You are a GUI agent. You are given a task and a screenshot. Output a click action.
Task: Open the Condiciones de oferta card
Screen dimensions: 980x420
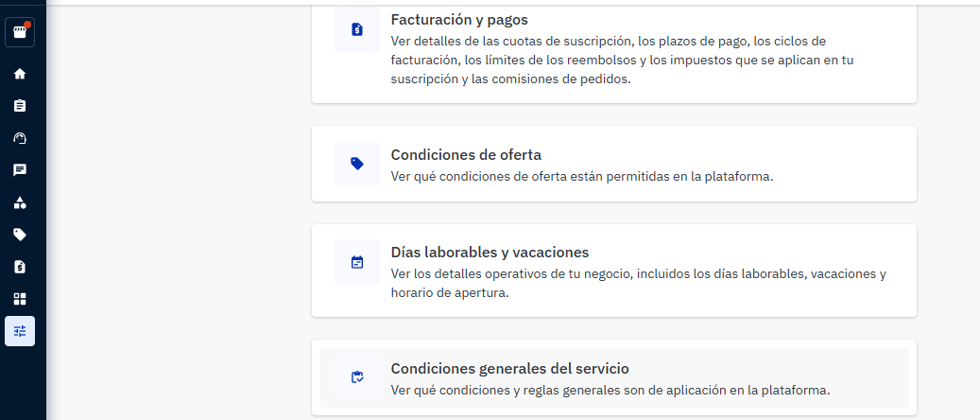[x=613, y=164]
